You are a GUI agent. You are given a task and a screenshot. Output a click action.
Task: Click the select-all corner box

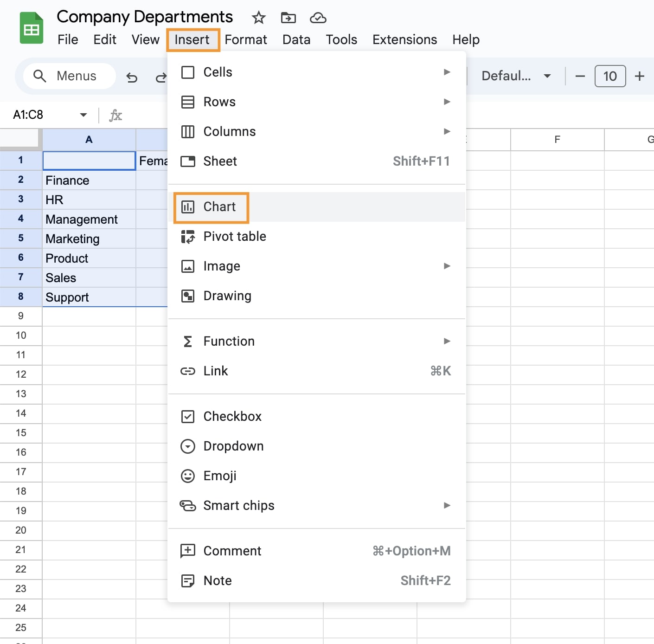(x=19, y=139)
